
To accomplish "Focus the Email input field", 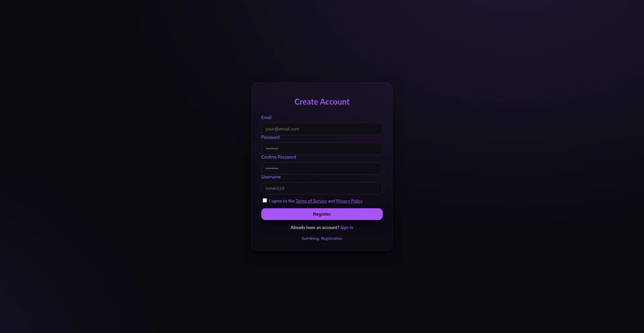I will point(322,129).
